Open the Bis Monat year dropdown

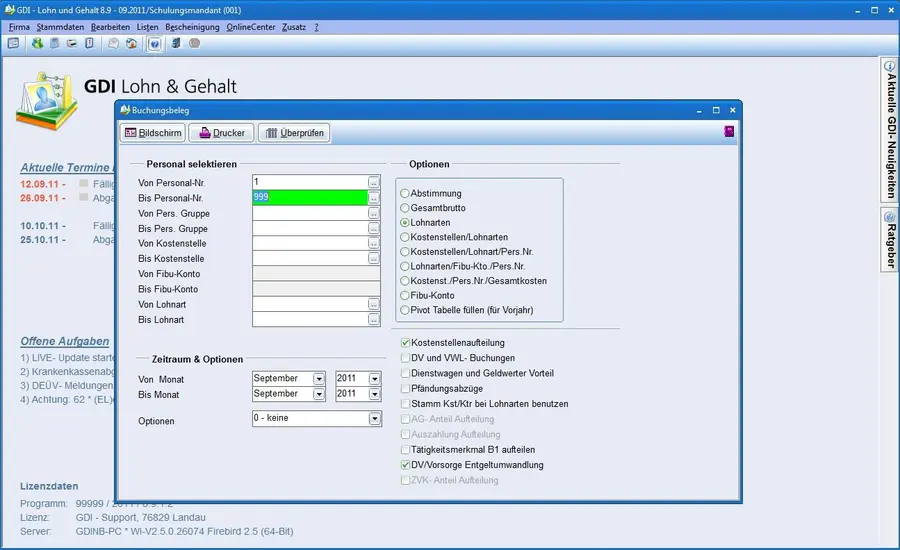pyautogui.click(x=374, y=394)
